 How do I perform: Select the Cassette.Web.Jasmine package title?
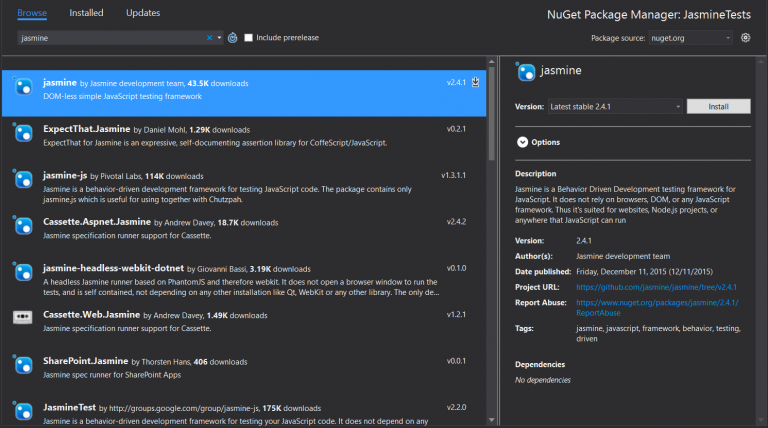pos(92,314)
